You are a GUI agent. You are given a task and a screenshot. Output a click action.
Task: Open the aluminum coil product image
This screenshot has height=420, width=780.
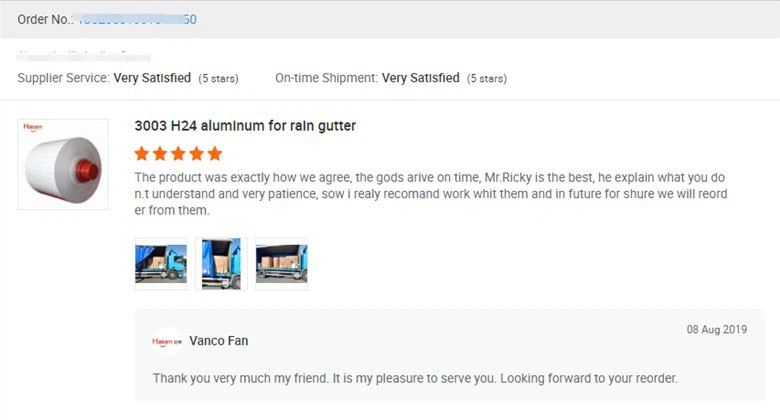(63, 164)
